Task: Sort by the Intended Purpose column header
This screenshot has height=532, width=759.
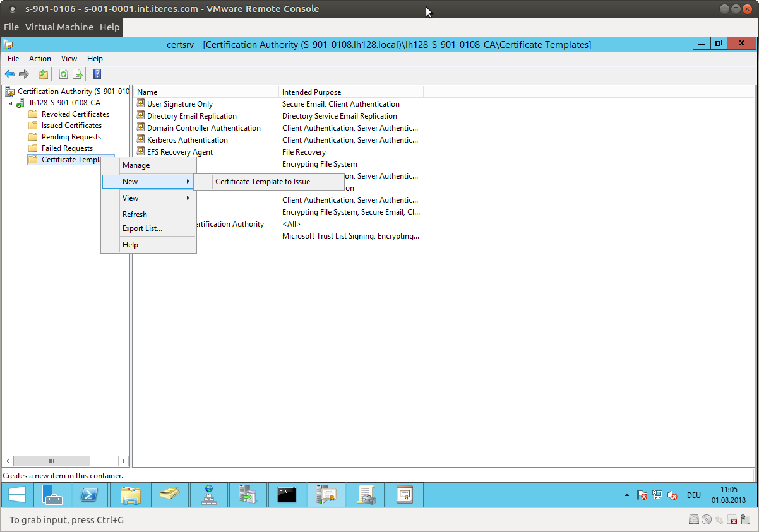Action: 350,92
